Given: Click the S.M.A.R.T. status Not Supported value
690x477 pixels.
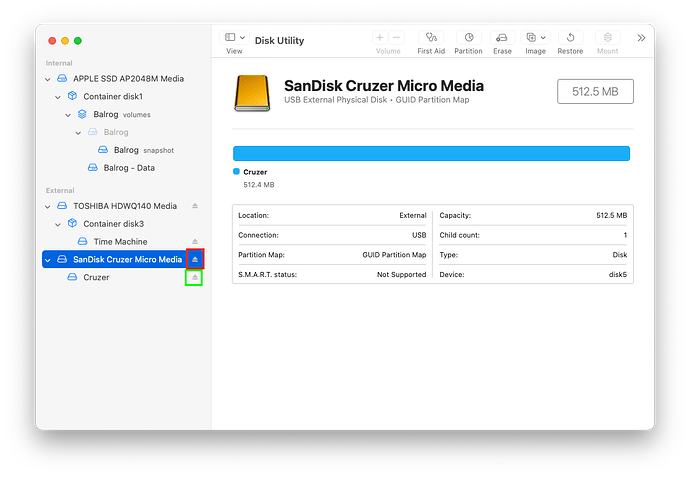Looking at the screenshot, I should pyautogui.click(x=401, y=275).
